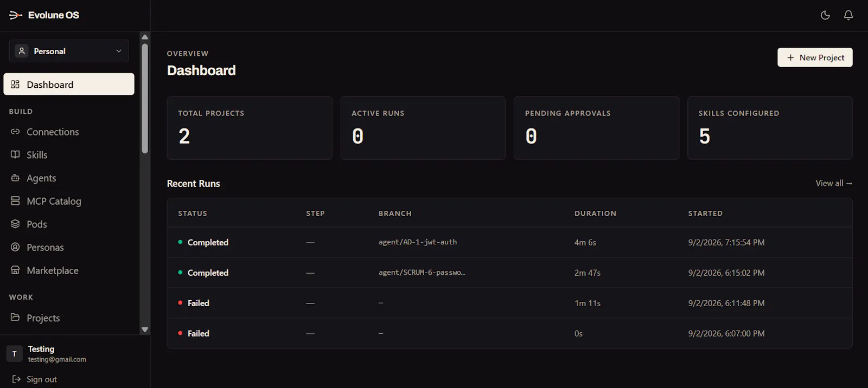Viewport: 868px width, 388px height.
Task: Select Dashboard in the sidebar
Action: pyautogui.click(x=69, y=84)
